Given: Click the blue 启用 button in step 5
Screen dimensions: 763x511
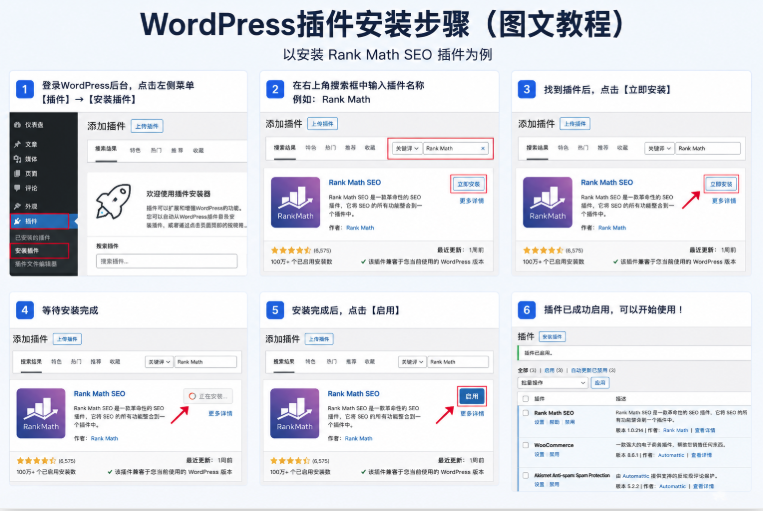Looking at the screenshot, I should click(x=472, y=396).
